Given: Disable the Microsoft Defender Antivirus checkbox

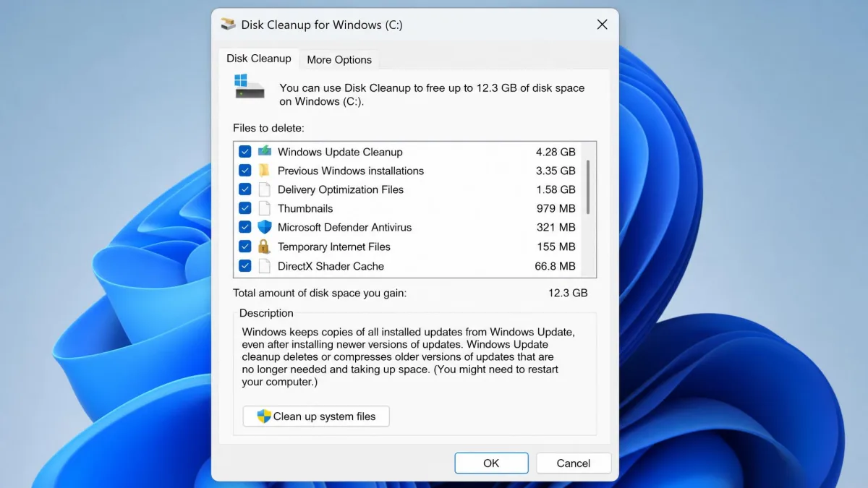Looking at the screenshot, I should pyautogui.click(x=245, y=227).
